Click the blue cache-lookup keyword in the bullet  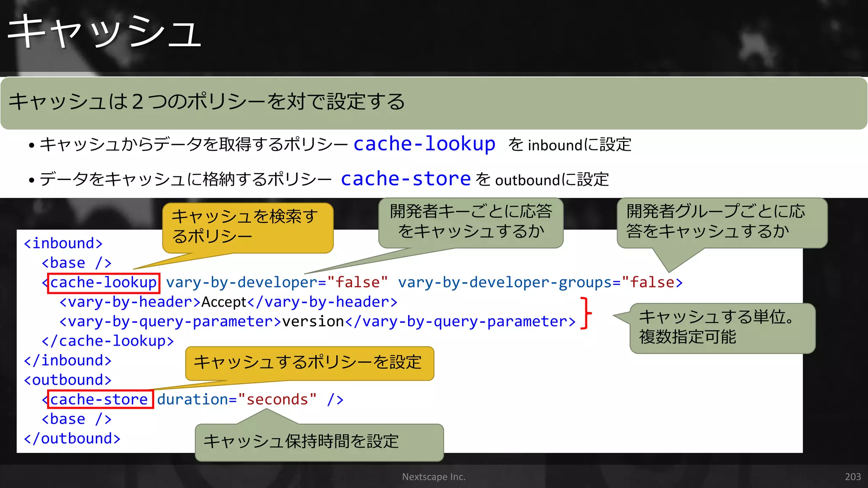tap(424, 144)
